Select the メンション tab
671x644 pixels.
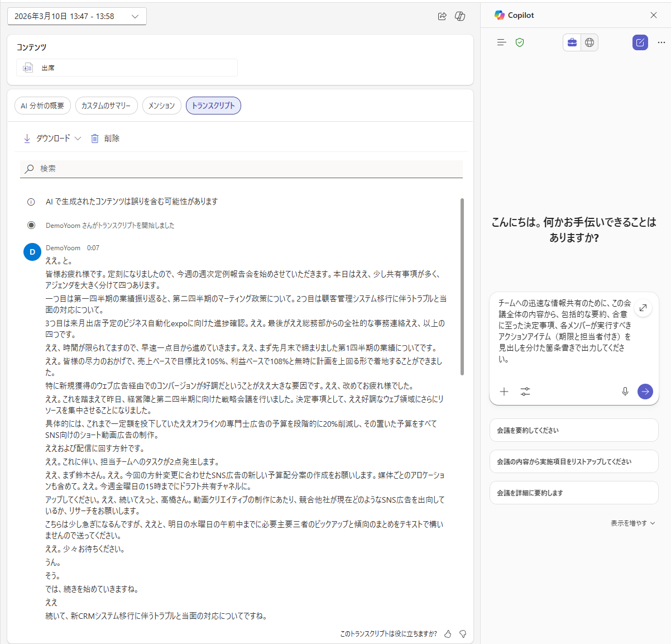[161, 106]
